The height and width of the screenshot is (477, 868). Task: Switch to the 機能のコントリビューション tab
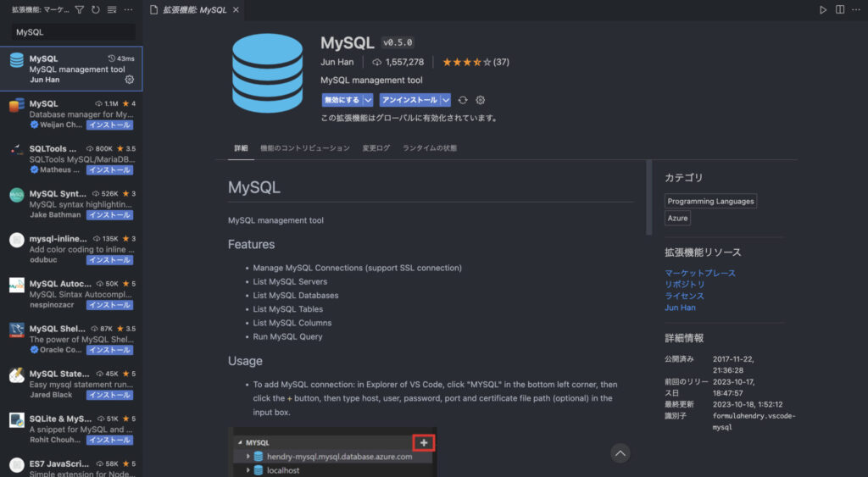305,148
